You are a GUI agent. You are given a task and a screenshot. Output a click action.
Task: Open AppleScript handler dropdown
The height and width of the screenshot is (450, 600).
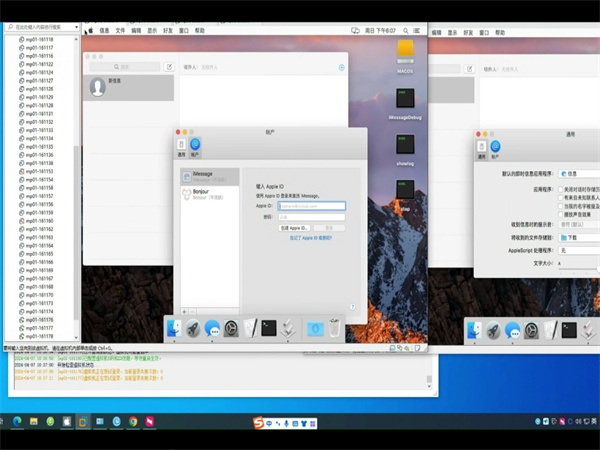[x=579, y=251]
